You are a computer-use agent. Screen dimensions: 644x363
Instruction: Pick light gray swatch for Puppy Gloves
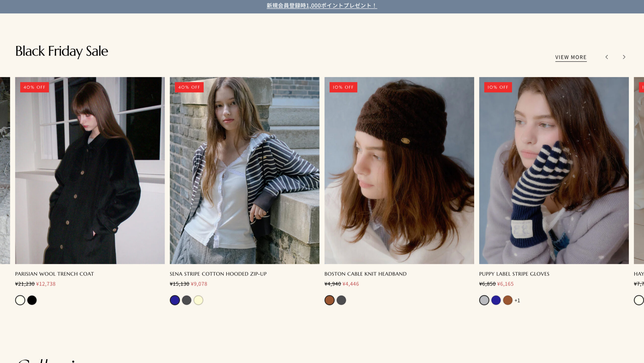484,300
